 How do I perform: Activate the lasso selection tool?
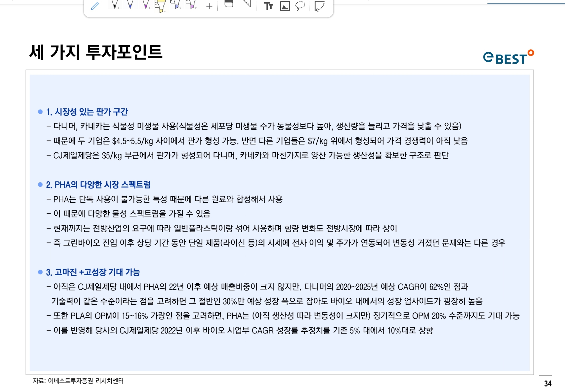click(300, 6)
